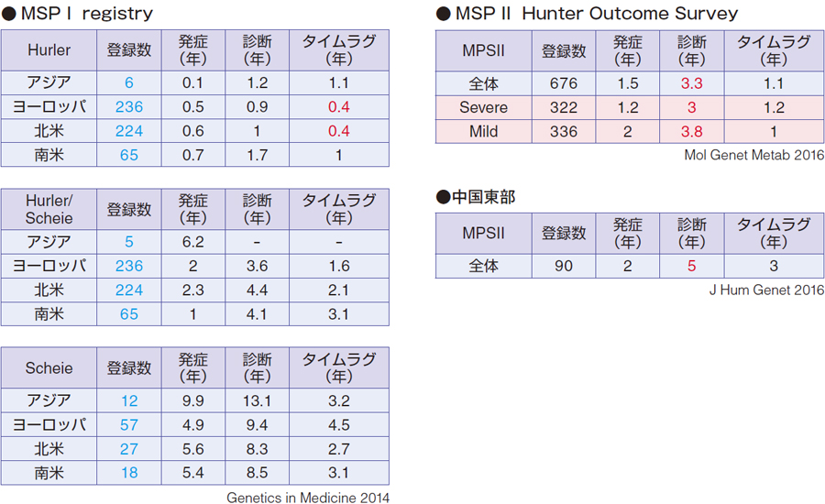Open the "Mol Genet Metab 2016" citation
This screenshot has width=825, height=504.
click(753, 155)
